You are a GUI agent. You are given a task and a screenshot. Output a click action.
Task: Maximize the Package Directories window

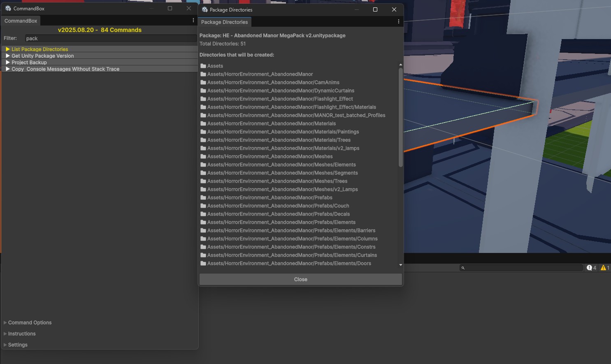(375, 9)
